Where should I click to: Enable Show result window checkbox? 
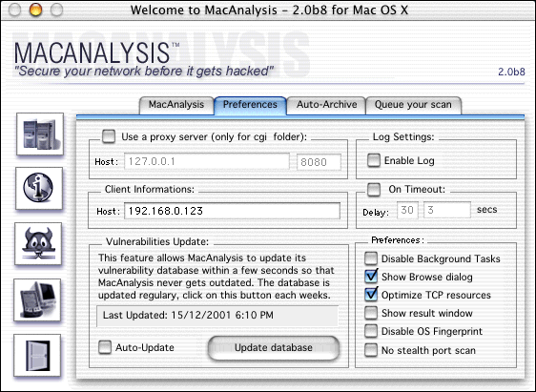[x=371, y=313]
